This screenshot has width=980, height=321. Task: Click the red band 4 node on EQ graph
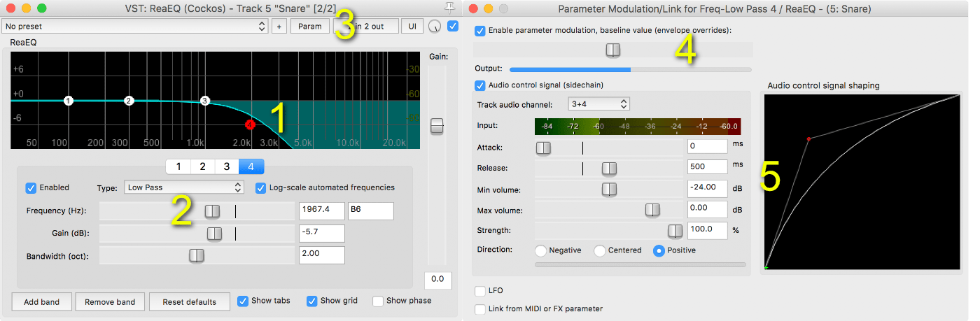click(250, 124)
